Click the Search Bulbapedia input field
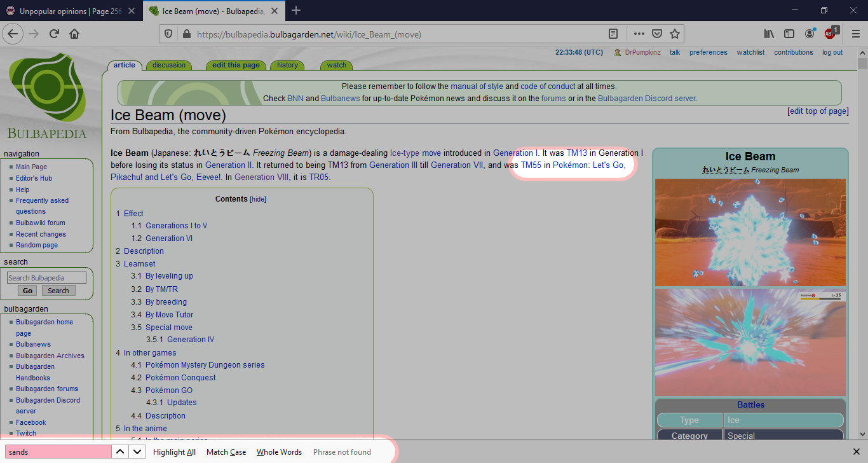The height and width of the screenshot is (463, 868). point(46,278)
